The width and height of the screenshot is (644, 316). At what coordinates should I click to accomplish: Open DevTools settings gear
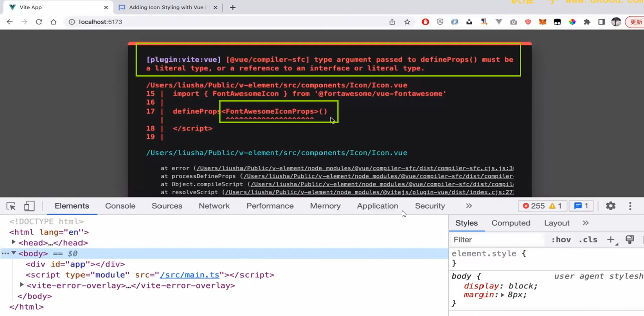click(611, 206)
